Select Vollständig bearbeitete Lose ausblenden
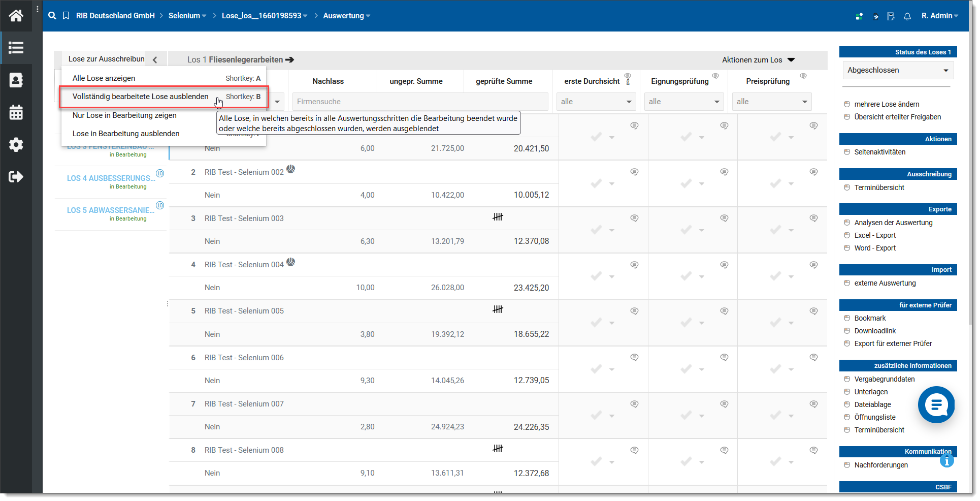 (164, 97)
